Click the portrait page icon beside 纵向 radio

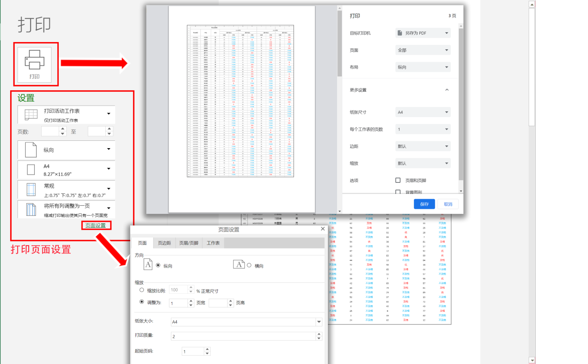[148, 264]
